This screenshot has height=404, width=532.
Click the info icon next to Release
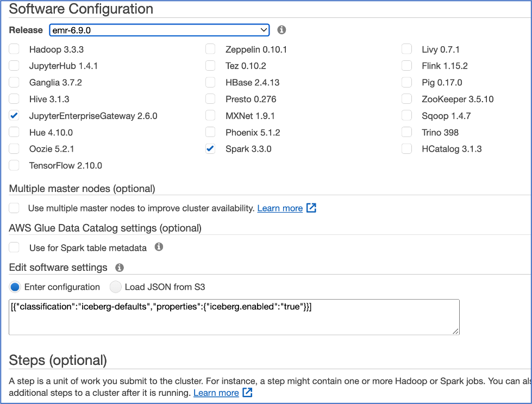[x=281, y=30]
